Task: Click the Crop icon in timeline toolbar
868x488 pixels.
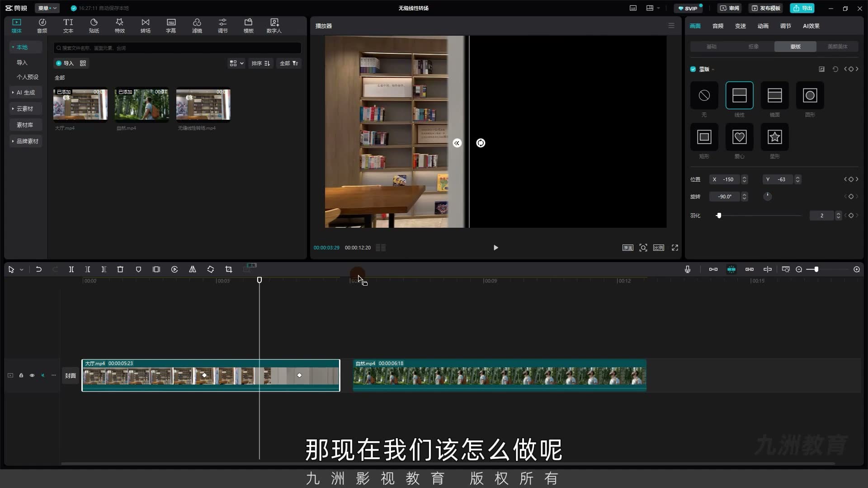Action: [x=229, y=269]
